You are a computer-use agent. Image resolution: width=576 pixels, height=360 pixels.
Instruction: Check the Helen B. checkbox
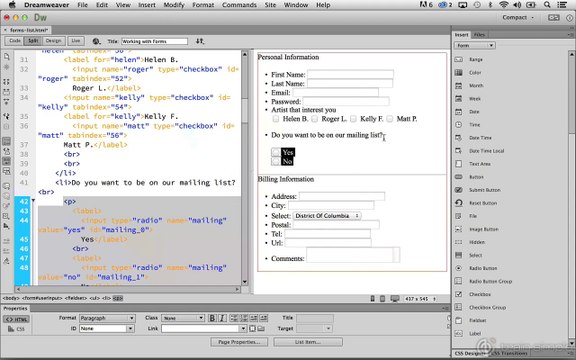pos(276,119)
